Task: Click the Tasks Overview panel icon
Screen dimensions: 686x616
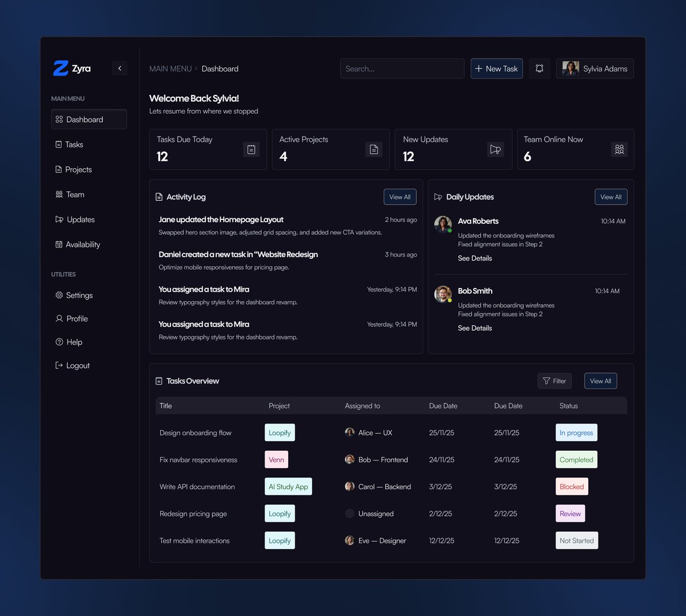Action: coord(158,381)
